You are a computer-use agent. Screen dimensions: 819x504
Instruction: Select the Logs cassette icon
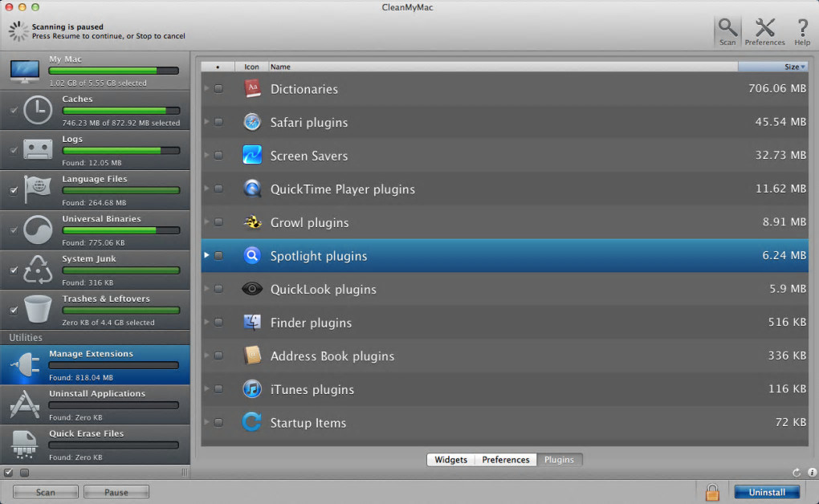(38, 150)
